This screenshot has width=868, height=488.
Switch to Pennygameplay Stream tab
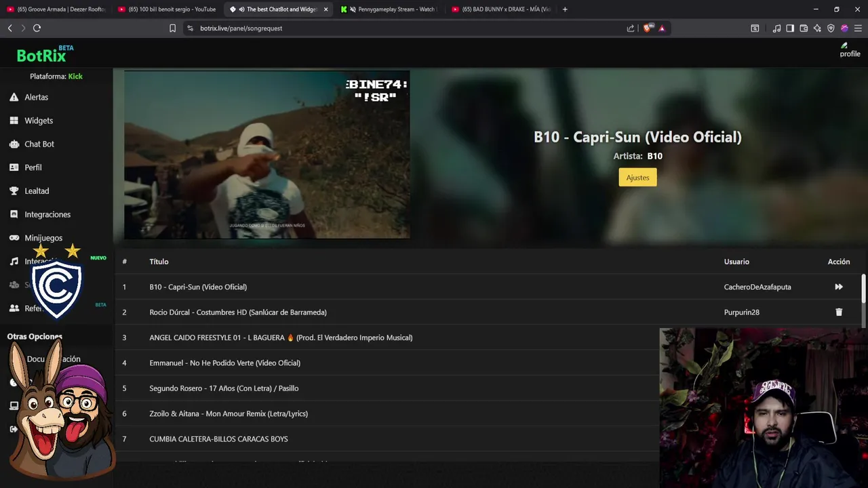(x=389, y=9)
